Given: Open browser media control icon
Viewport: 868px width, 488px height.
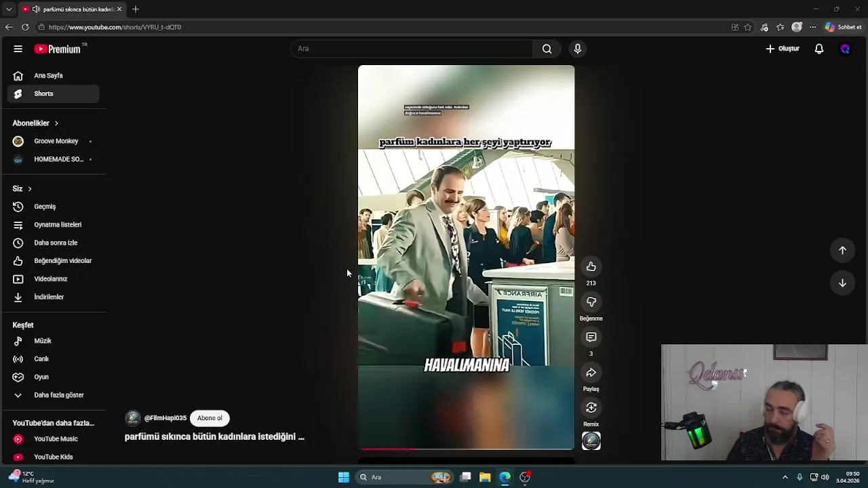Looking at the screenshot, I should click(x=764, y=27).
